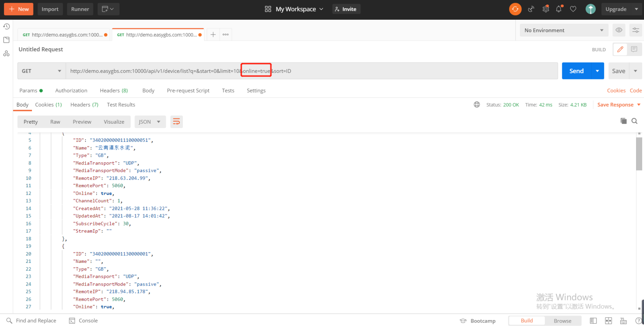Select the Raw view
The height and width of the screenshot is (326, 644).
tap(55, 122)
